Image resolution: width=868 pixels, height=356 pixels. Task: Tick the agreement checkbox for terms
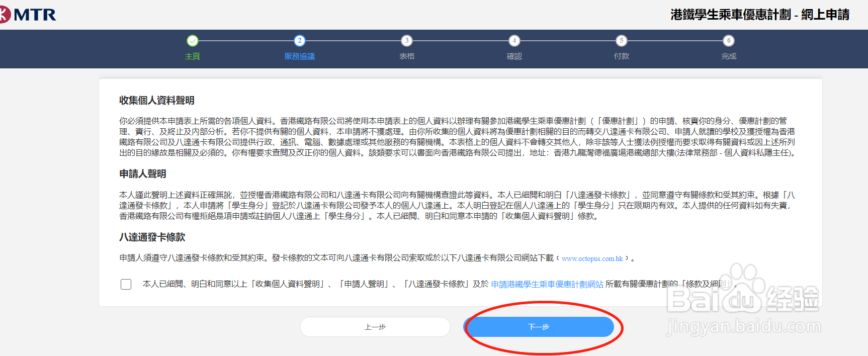[x=126, y=285]
